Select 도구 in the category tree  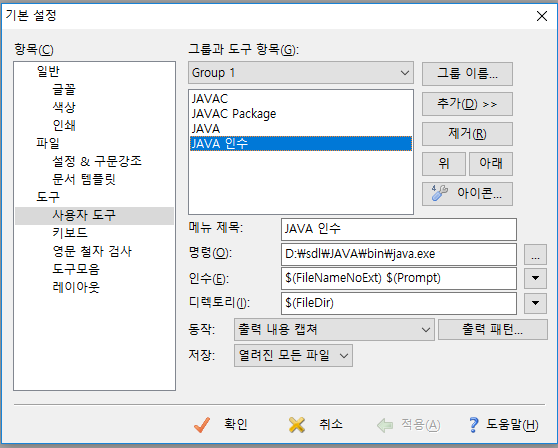[x=48, y=197]
